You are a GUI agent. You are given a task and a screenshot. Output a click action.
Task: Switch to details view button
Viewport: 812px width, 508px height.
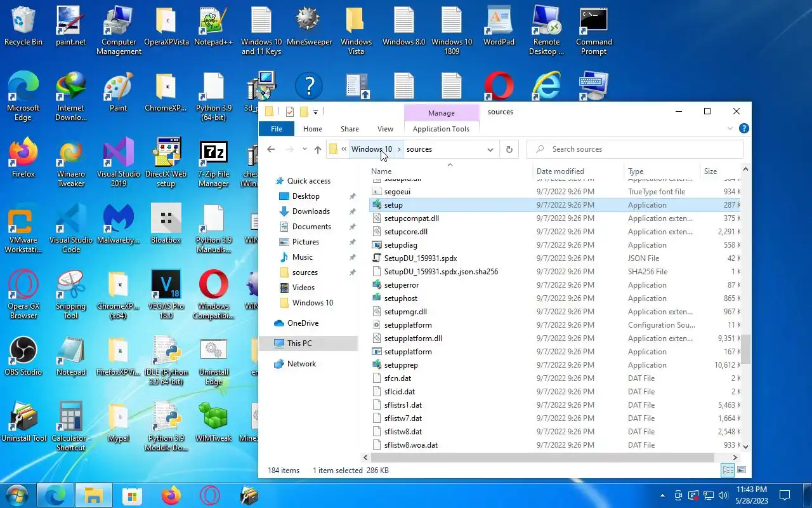(x=728, y=471)
